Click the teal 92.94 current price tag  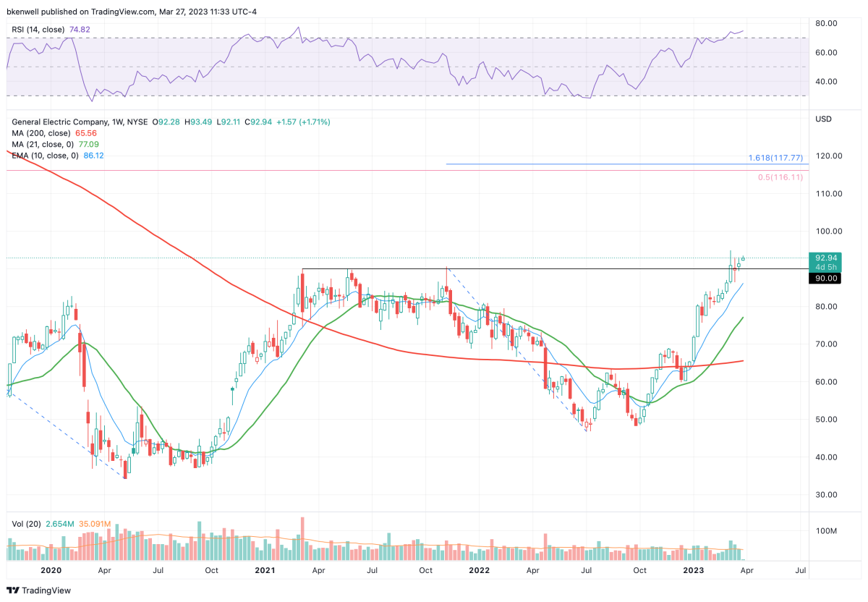tap(827, 258)
